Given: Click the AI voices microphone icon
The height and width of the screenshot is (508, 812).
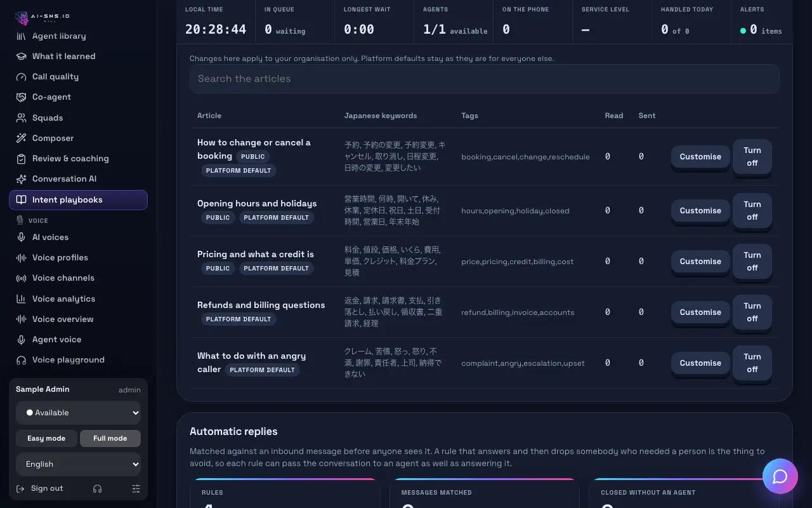Looking at the screenshot, I should [21, 237].
